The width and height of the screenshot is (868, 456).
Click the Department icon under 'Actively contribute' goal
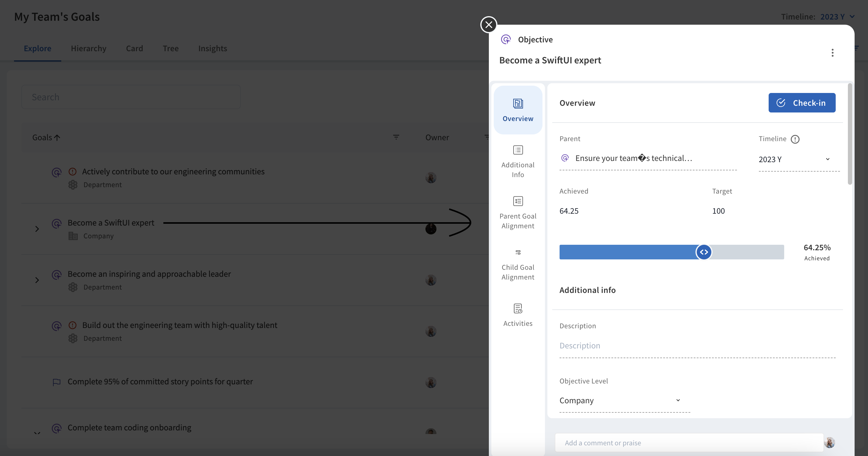pos(73,185)
